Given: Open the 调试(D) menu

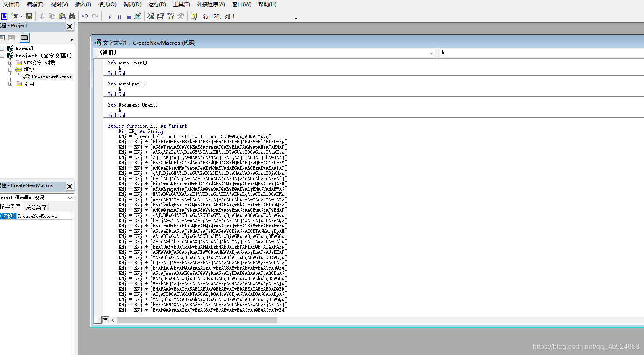Looking at the screenshot, I should point(132,4).
